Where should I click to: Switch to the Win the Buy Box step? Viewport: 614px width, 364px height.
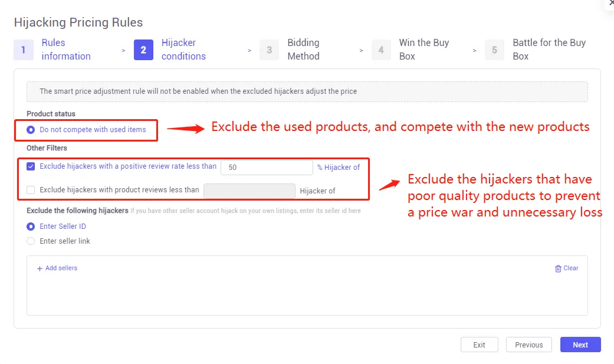pyautogui.click(x=423, y=50)
